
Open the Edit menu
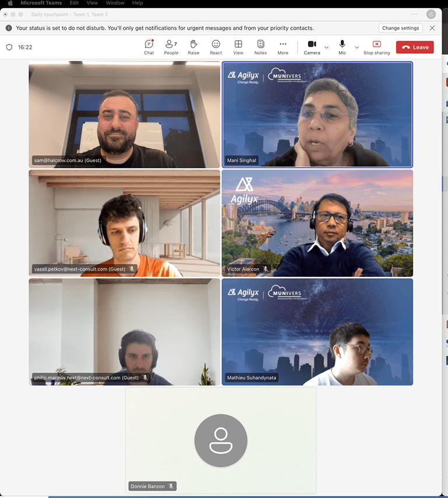coord(74,3)
